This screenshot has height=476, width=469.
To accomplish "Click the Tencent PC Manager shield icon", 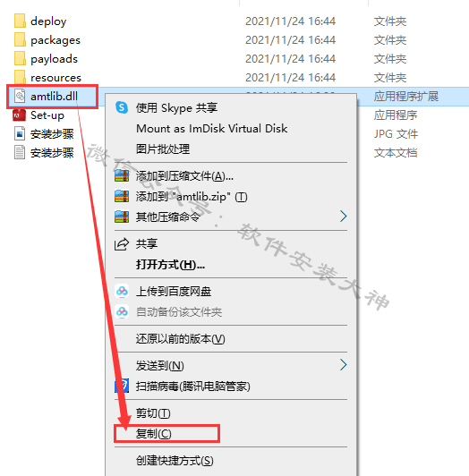I will coord(122,386).
